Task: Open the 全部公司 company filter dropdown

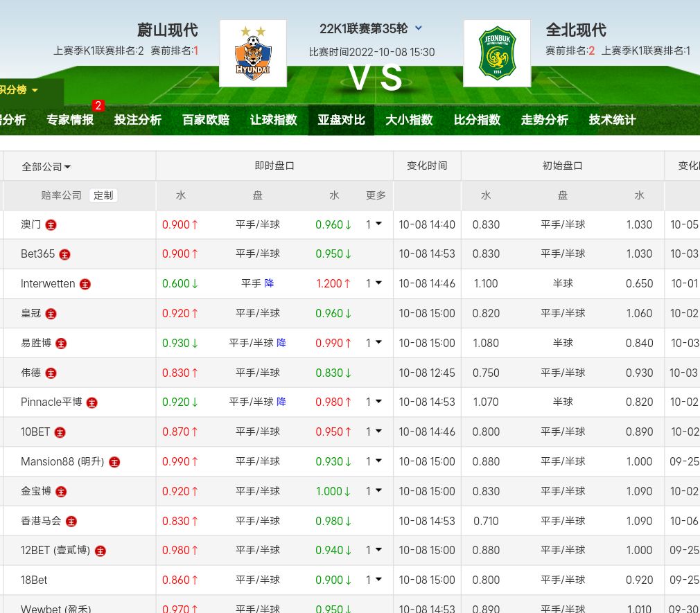Action: [x=46, y=166]
